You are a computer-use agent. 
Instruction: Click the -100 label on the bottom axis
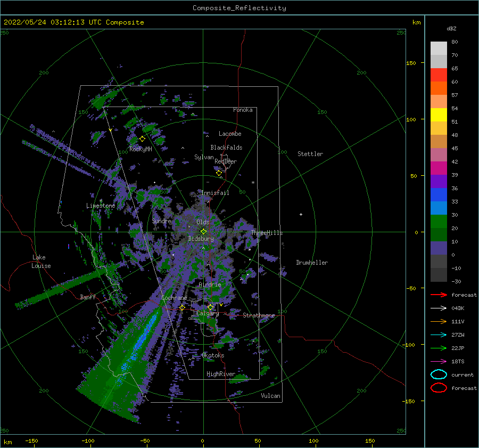(88, 441)
